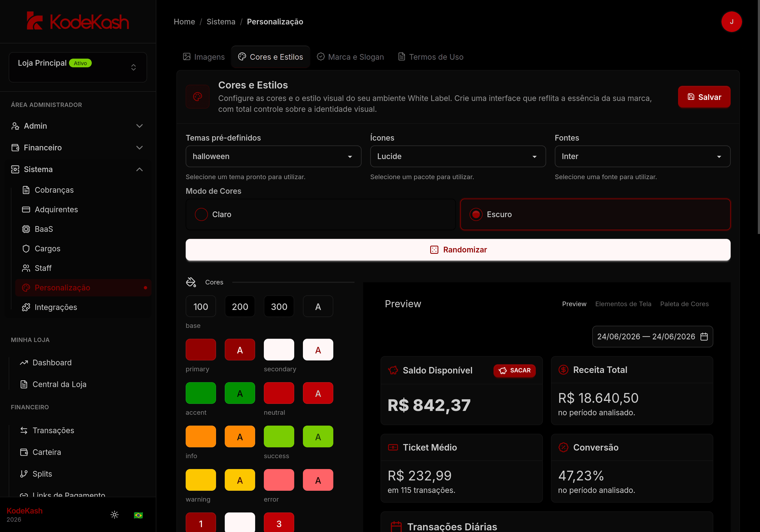760x532 pixels.
Task: Open the Loja Principal store selector
Action: 78,67
